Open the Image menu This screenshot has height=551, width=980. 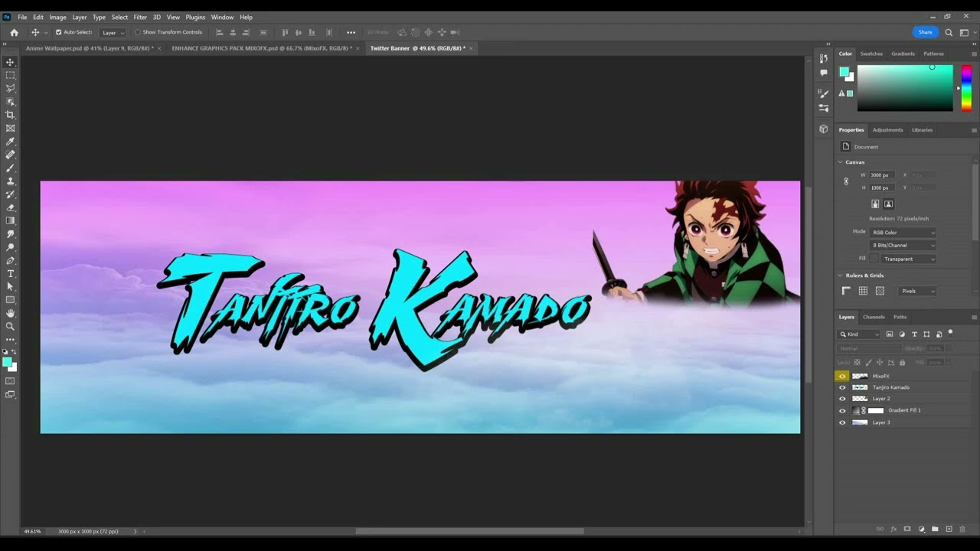[x=57, y=17]
